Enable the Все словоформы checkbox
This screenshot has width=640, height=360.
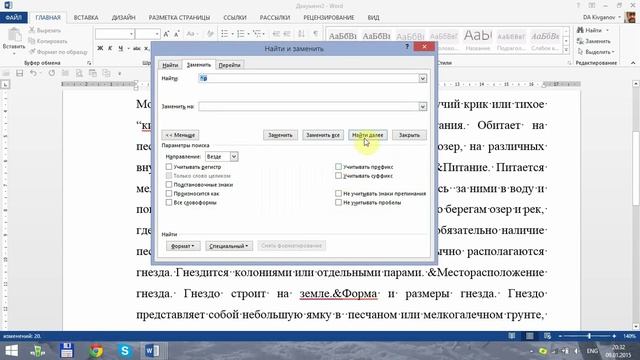tap(169, 202)
